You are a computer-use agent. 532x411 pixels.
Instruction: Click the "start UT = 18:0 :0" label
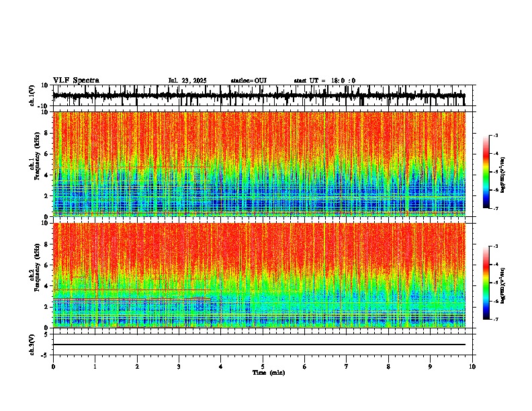click(324, 81)
